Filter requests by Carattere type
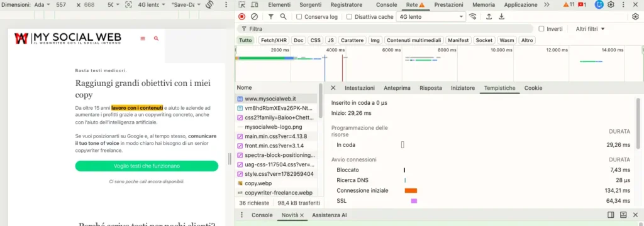Viewport: 644px width, 226px height. pyautogui.click(x=352, y=40)
